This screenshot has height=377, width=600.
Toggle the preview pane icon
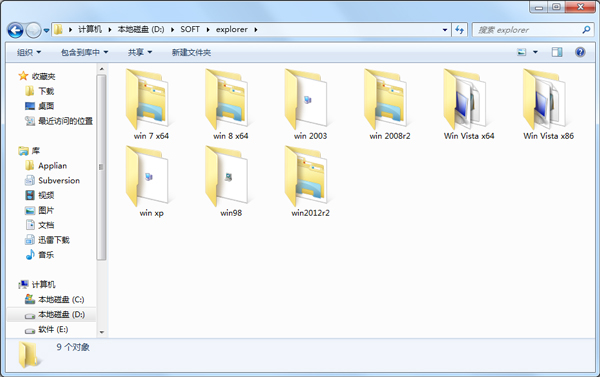(x=557, y=52)
